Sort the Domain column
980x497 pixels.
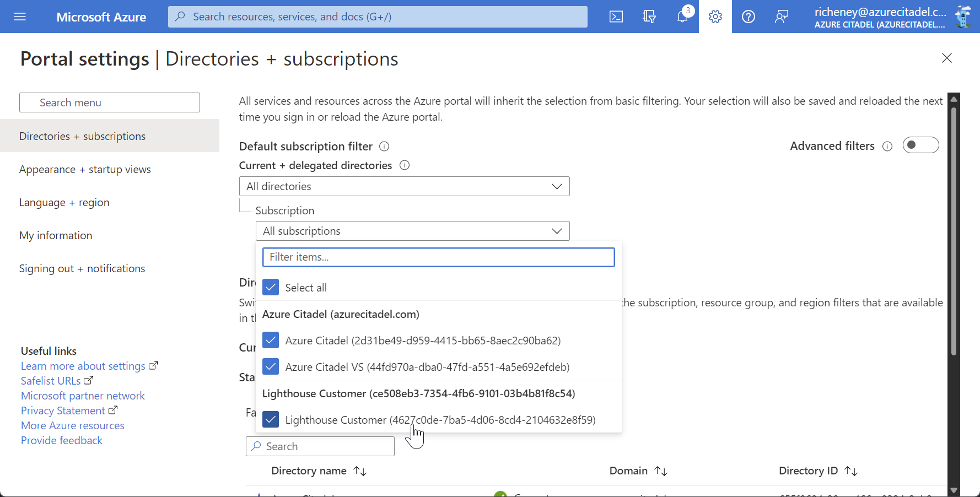tap(660, 471)
